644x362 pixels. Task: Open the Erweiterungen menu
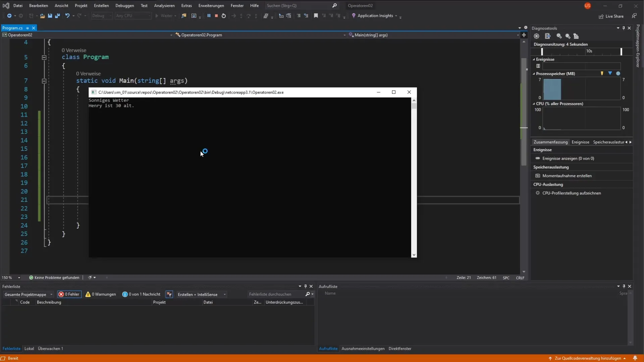pyautogui.click(x=211, y=6)
